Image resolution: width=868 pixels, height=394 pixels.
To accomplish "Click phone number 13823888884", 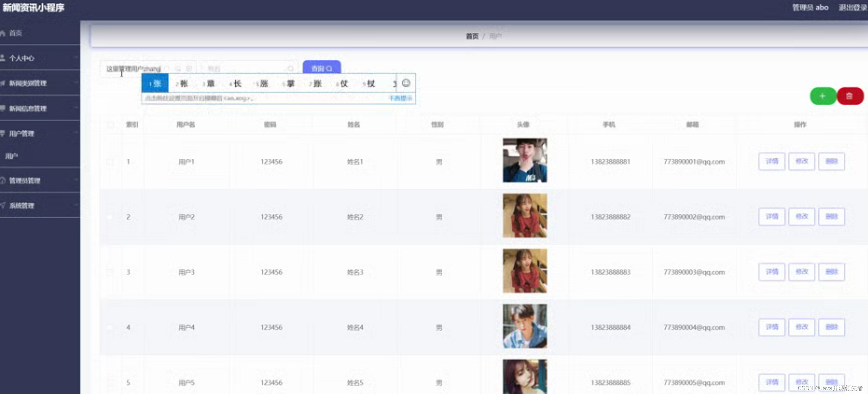I will click(610, 327).
